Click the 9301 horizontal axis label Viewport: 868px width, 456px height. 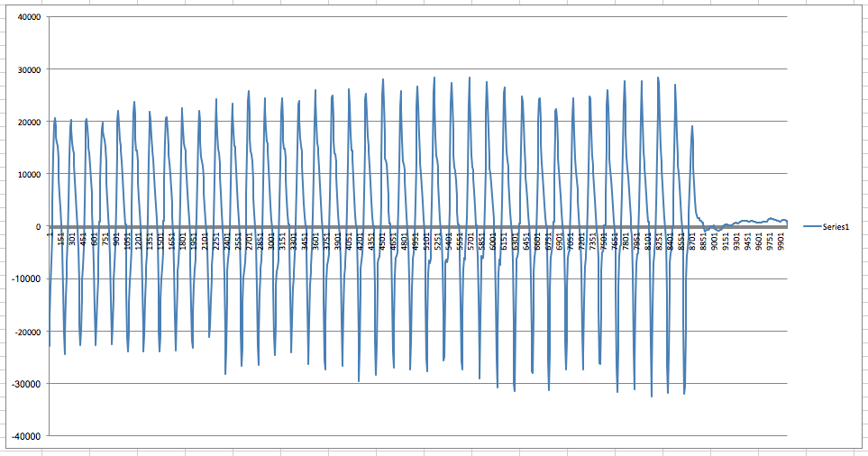pos(737,242)
